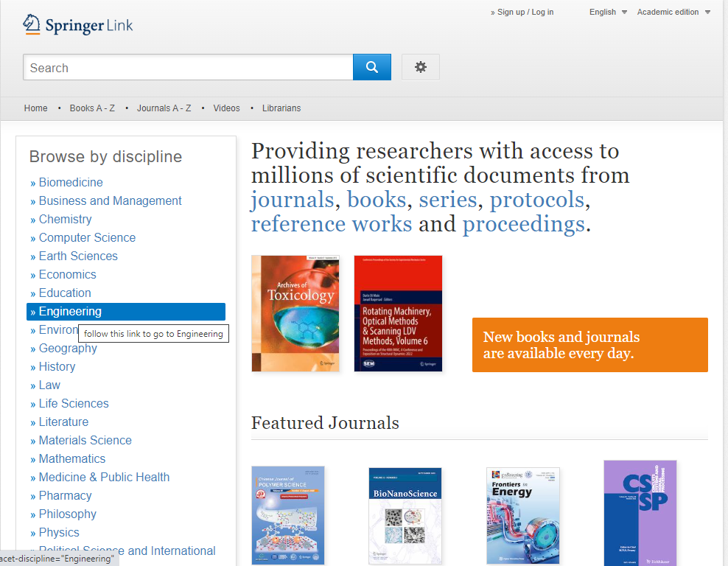
Task: Open the Archives of Toxicology cover
Action: (295, 313)
